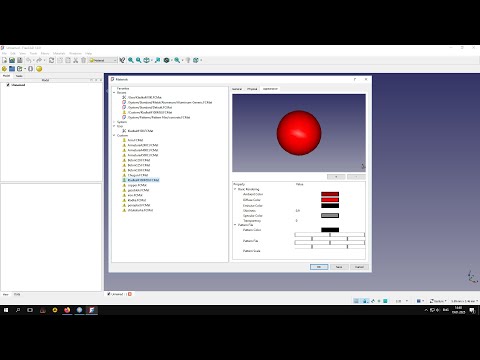Image resolution: width=480 pixels, height=360 pixels.
Task: Click the minus button under the sphere preview
Action: [356, 177]
